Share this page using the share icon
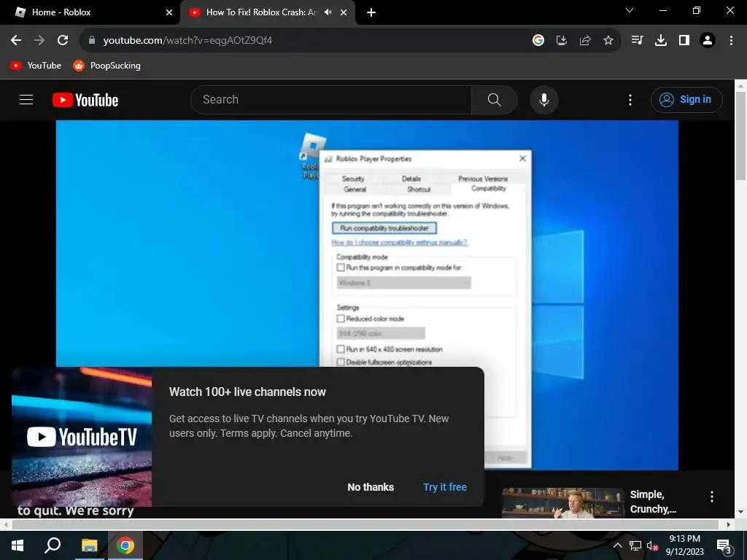747x560 pixels. pos(585,41)
